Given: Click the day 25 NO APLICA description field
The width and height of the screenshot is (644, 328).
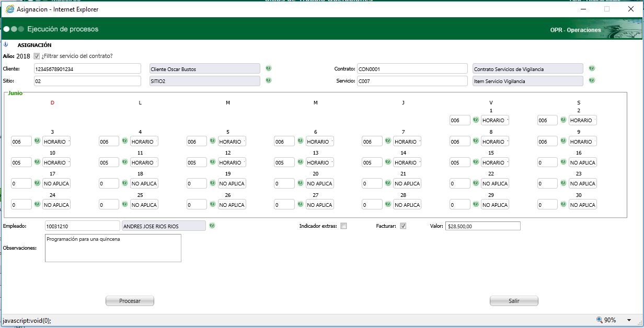Looking at the screenshot, I should tap(144, 205).
